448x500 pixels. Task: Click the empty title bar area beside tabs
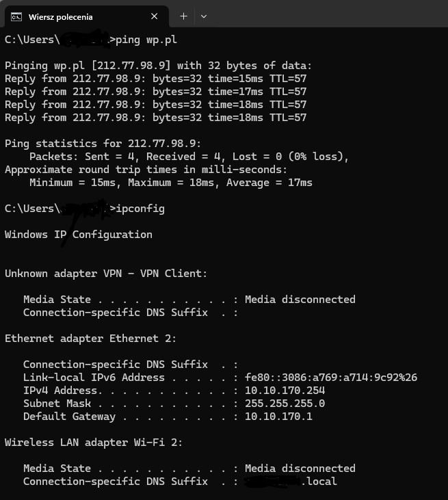pyautogui.click(x=328, y=14)
